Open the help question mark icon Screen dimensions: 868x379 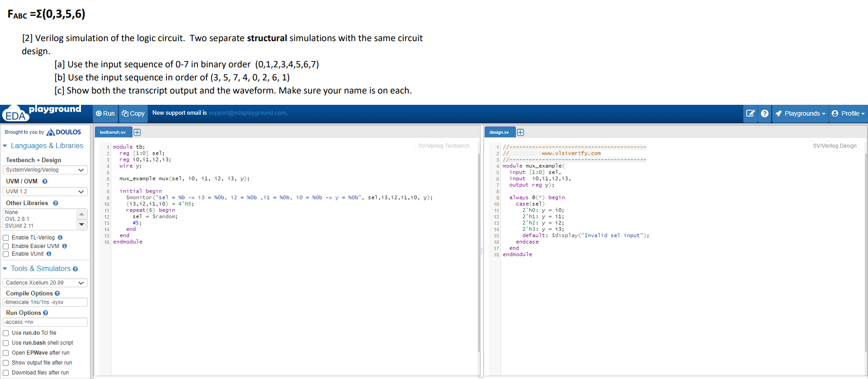764,113
